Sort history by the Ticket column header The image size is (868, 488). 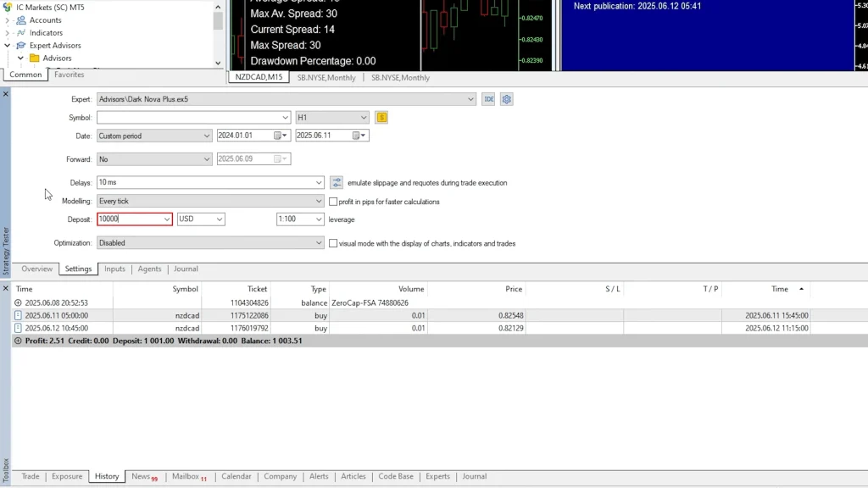tap(257, 289)
